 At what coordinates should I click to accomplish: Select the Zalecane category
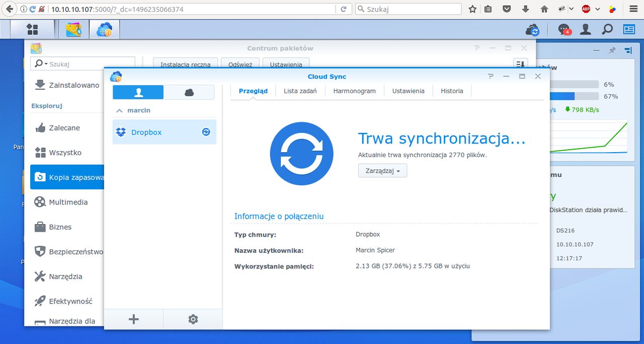pyautogui.click(x=67, y=128)
